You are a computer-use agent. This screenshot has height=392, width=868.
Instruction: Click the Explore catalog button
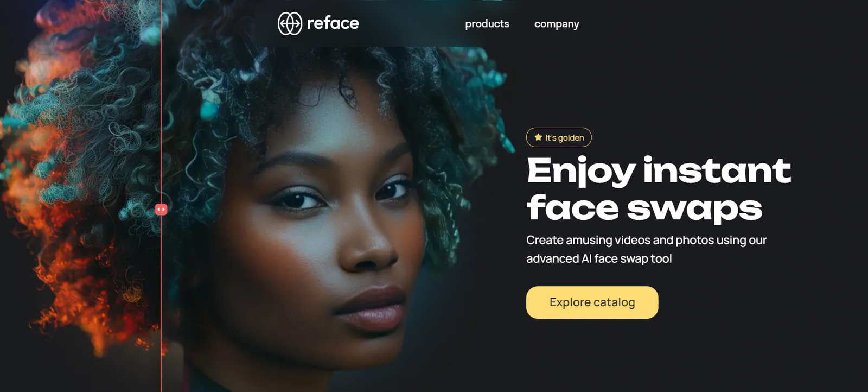coord(592,302)
